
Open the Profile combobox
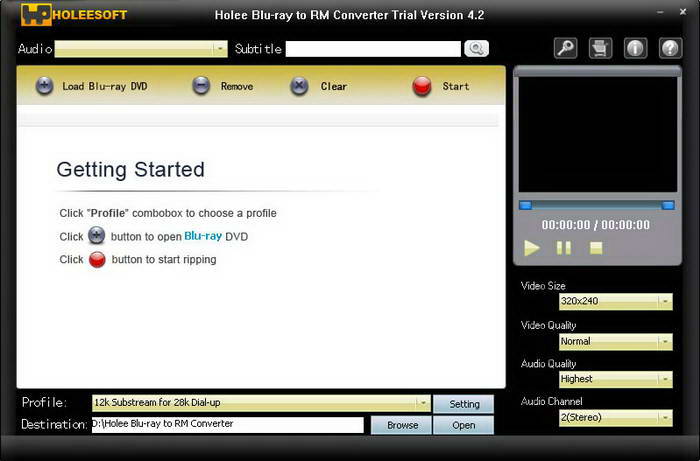(x=261, y=403)
